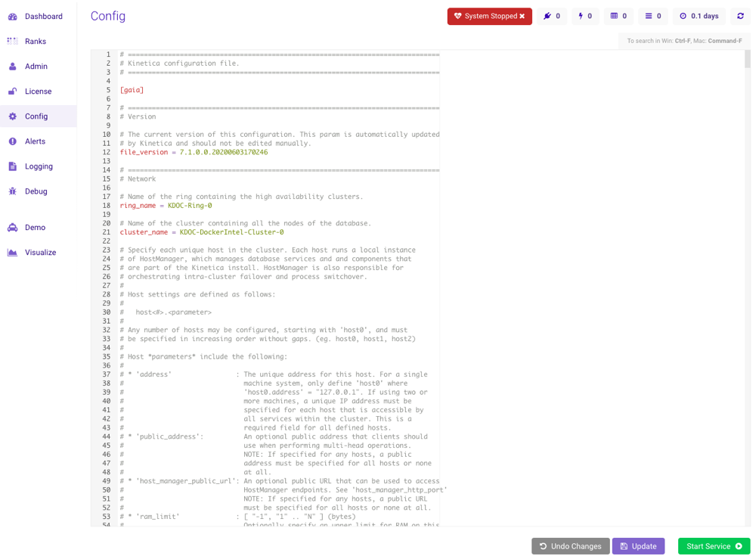Click the refresh icon in the top toolbar
The image size is (756, 559).
click(739, 16)
